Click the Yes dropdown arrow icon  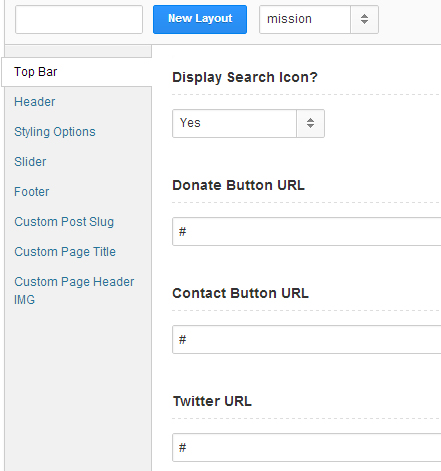pyautogui.click(x=310, y=123)
